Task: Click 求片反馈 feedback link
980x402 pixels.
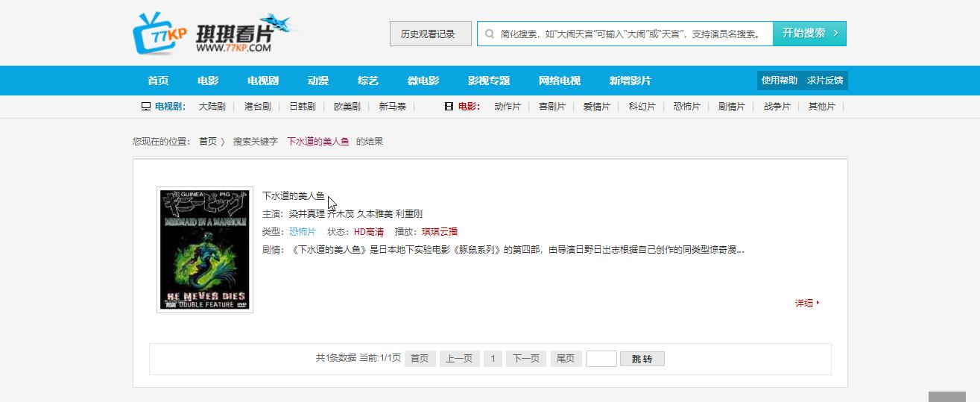Action: point(825,81)
